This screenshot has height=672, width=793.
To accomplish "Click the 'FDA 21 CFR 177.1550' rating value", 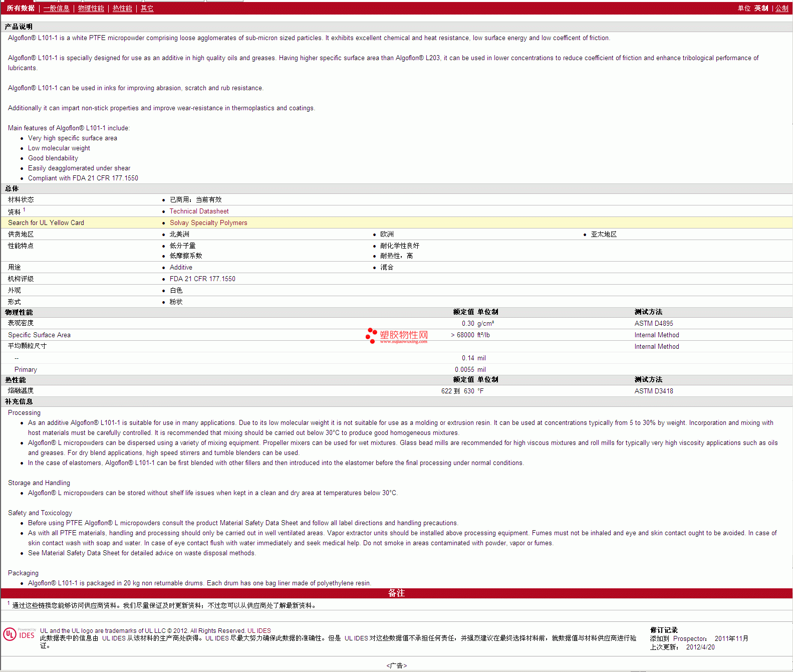I will click(202, 279).
